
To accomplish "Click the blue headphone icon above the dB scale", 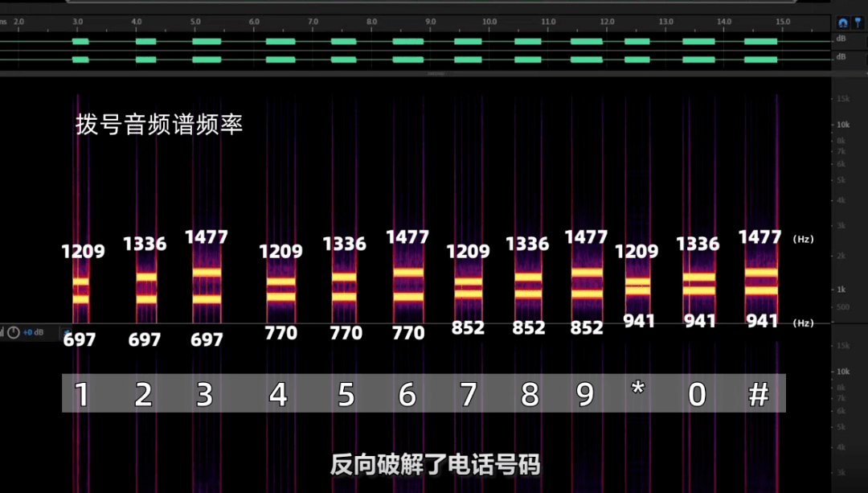I will click(x=842, y=23).
